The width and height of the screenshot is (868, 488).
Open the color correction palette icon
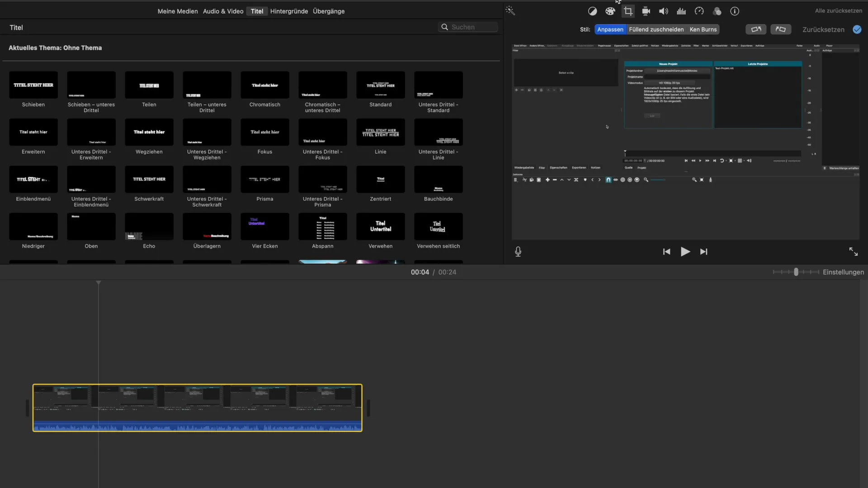point(610,11)
